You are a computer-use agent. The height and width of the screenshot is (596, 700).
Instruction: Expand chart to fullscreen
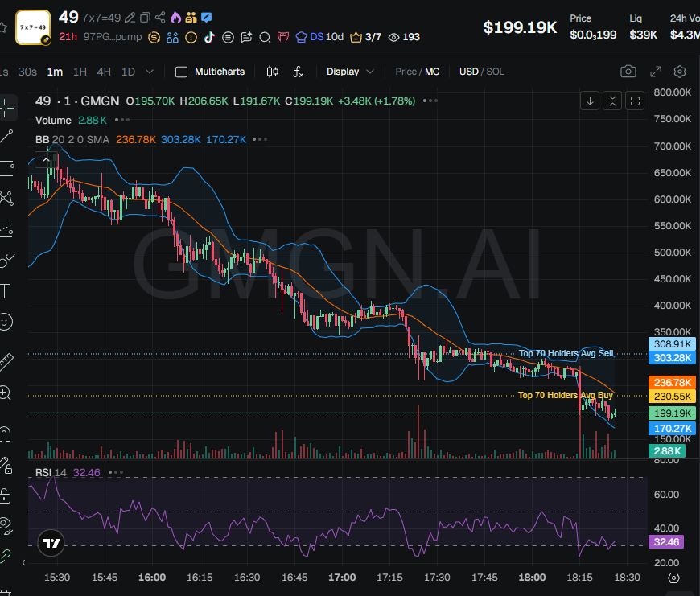656,72
